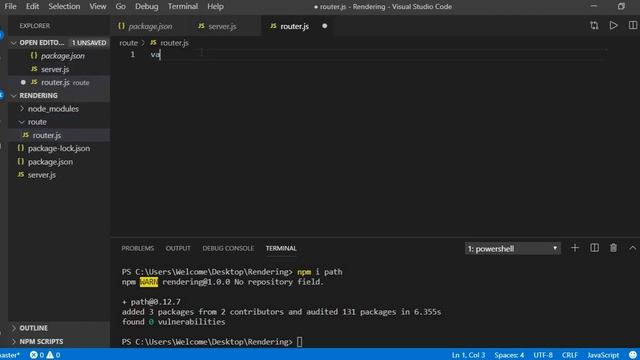Kill terminal with the trash icon
The width and height of the screenshot is (640, 360).
click(613, 248)
